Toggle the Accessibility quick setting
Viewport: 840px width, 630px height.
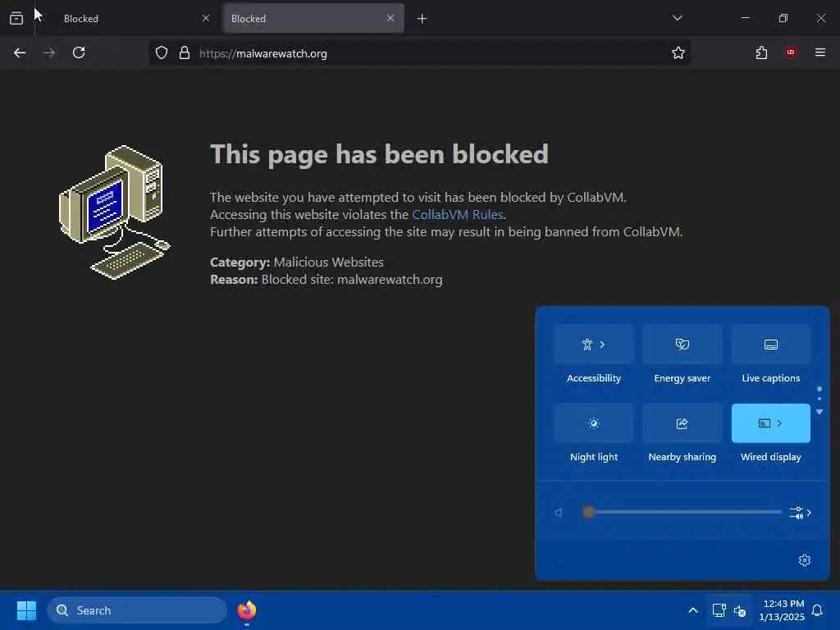(594, 345)
